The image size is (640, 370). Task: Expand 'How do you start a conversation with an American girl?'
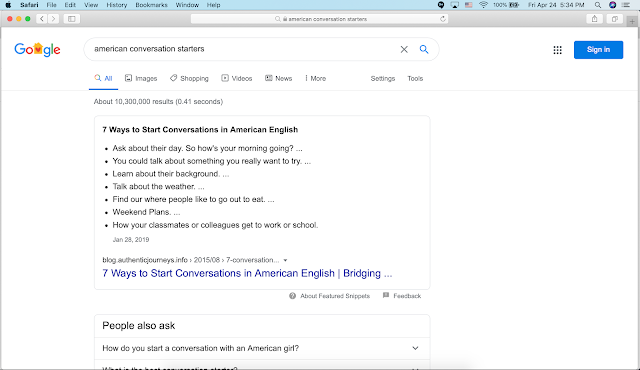tap(262, 348)
